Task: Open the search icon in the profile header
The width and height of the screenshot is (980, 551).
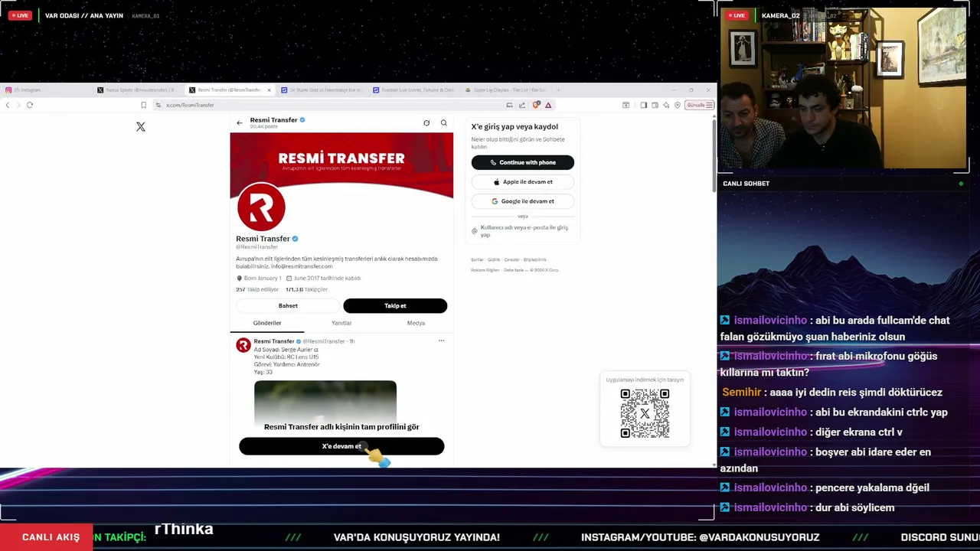Action: 443,122
